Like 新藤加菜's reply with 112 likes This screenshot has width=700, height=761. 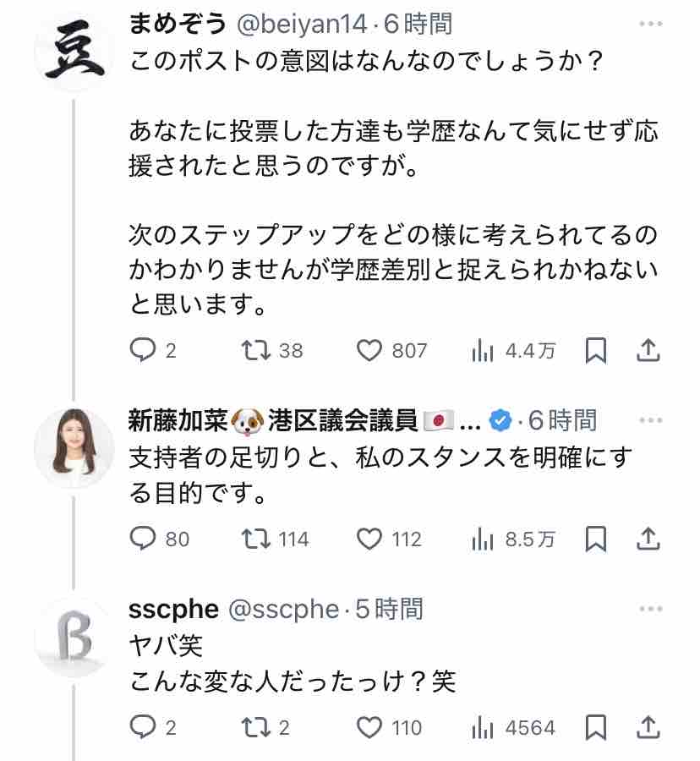pyautogui.click(x=369, y=539)
